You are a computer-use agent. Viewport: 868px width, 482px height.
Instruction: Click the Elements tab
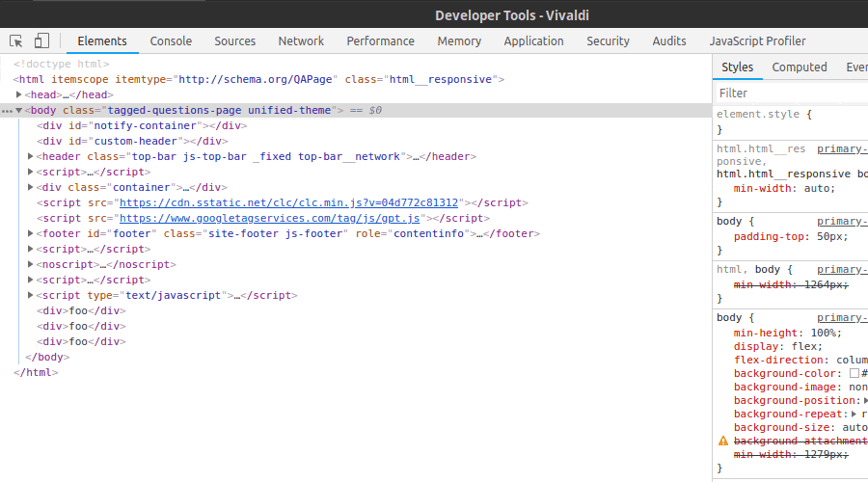pyautogui.click(x=102, y=40)
